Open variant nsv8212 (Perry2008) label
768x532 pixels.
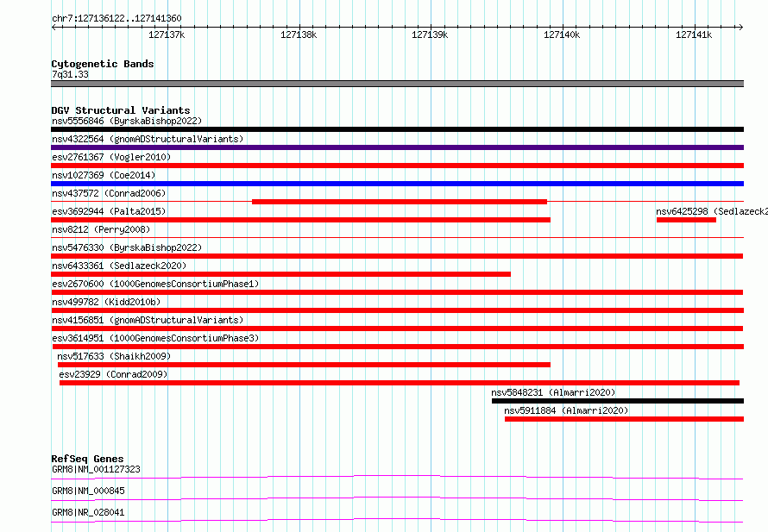(x=101, y=229)
